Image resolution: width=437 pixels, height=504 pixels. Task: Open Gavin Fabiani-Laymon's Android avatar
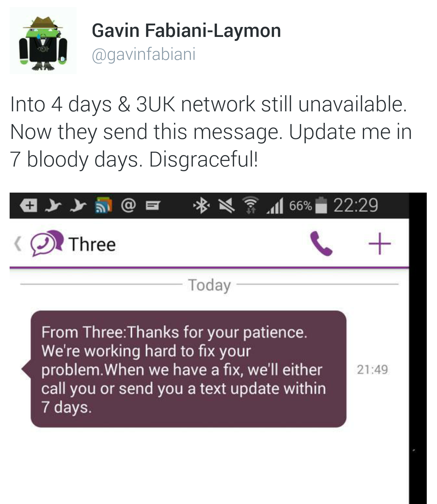[43, 41]
